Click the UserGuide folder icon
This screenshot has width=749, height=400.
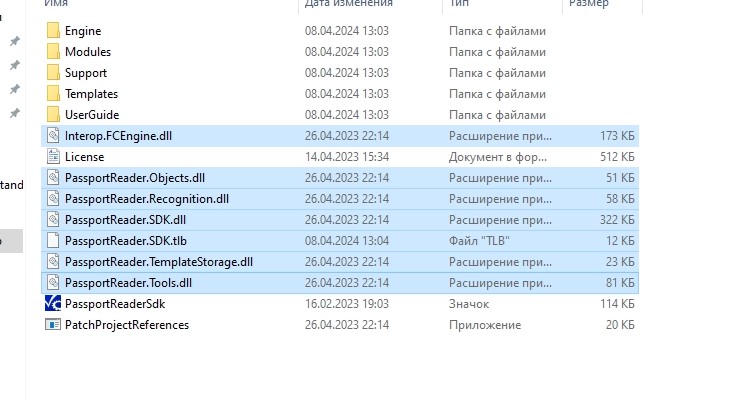pos(53,115)
